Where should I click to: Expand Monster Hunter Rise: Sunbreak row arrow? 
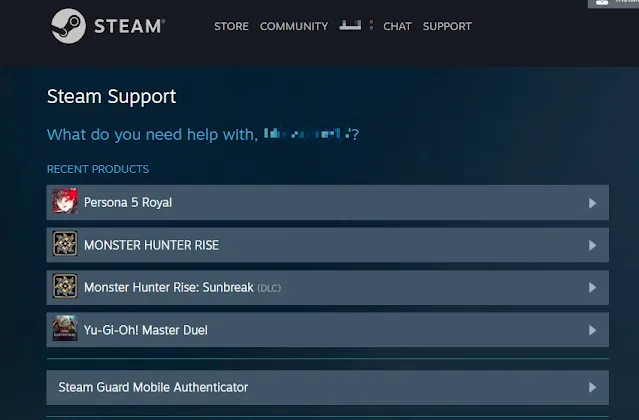(593, 288)
